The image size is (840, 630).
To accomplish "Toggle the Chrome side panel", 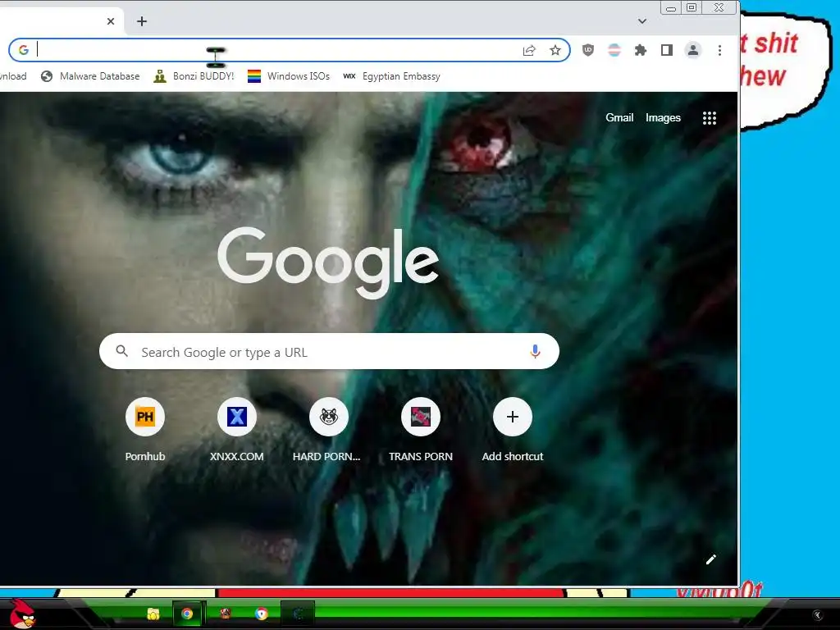I will click(666, 50).
